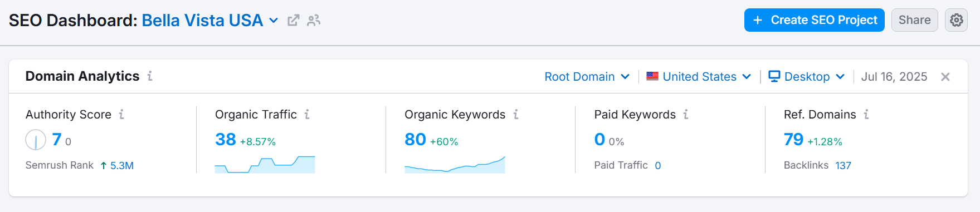Click the SEO Dashboard heading text
Screen dimensions: 980x212
(73, 21)
